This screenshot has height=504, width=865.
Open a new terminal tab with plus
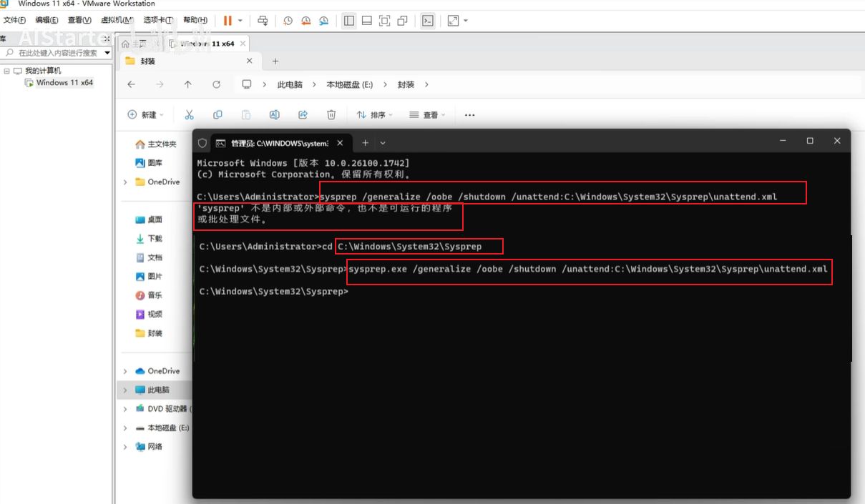[365, 142]
